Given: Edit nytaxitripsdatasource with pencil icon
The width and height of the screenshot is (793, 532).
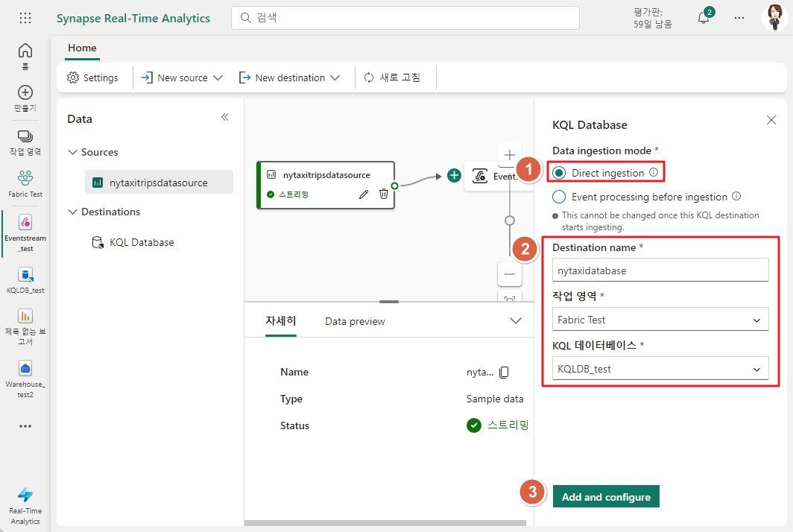Looking at the screenshot, I should 364,194.
